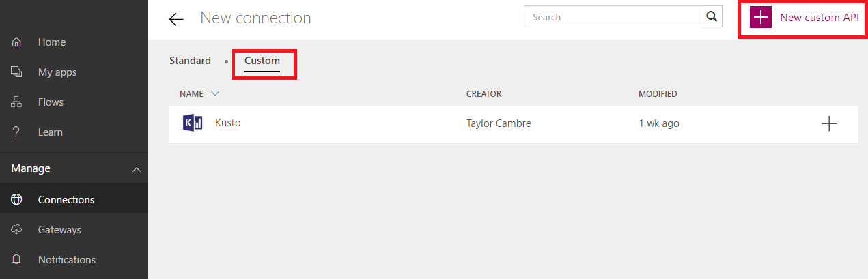The height and width of the screenshot is (279, 868).
Task: Click the Kusto connector icon
Action: [x=193, y=123]
